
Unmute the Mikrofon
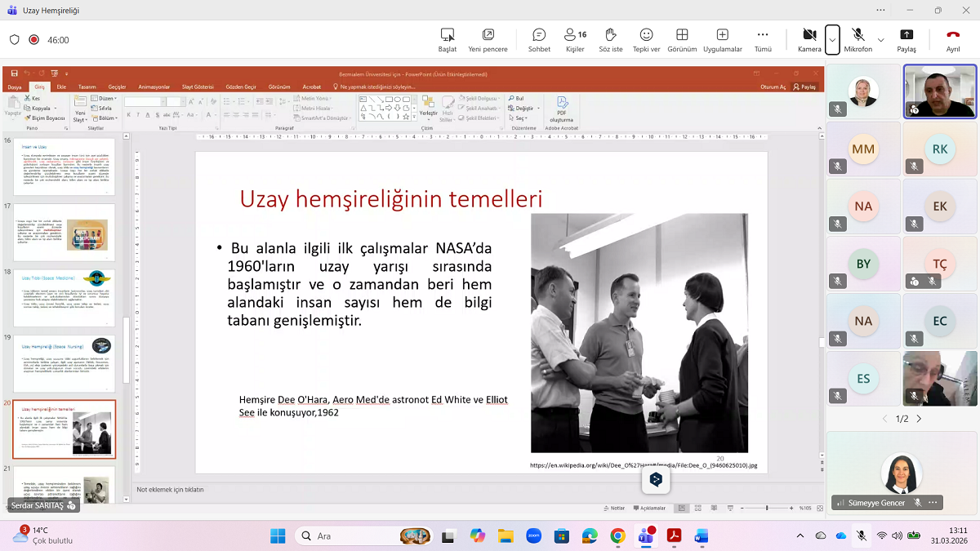[857, 39]
